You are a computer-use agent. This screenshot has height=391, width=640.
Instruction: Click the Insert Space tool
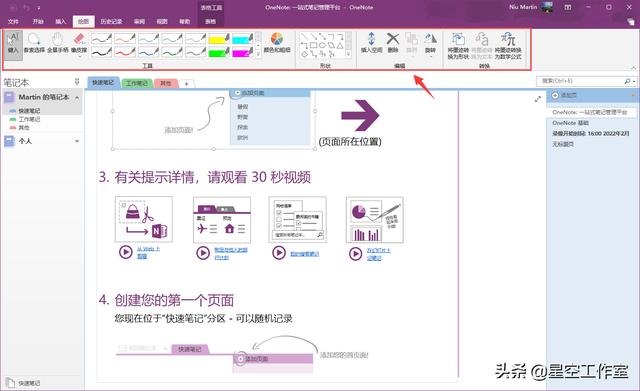coord(371,43)
